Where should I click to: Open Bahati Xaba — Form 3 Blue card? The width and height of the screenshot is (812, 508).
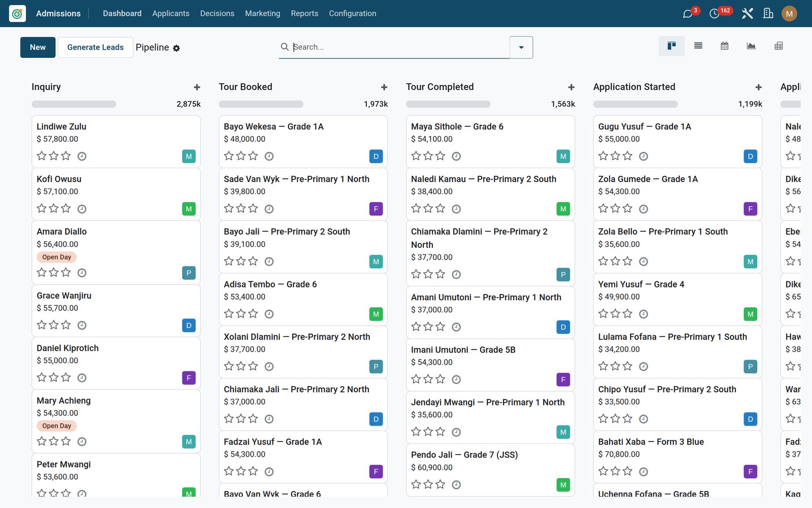click(678, 457)
